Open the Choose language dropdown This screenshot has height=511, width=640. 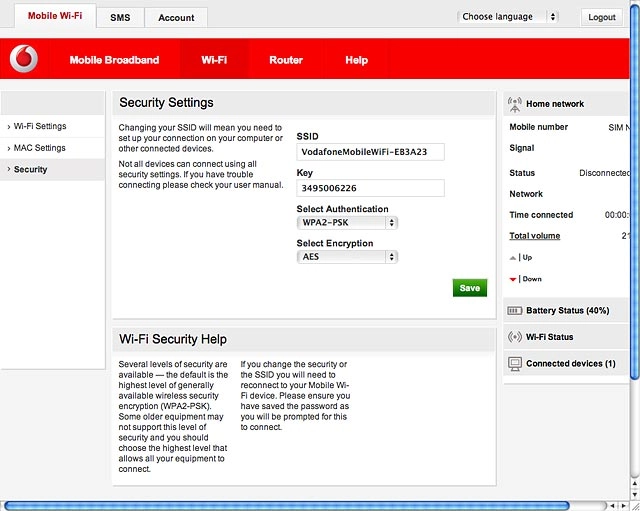[507, 17]
